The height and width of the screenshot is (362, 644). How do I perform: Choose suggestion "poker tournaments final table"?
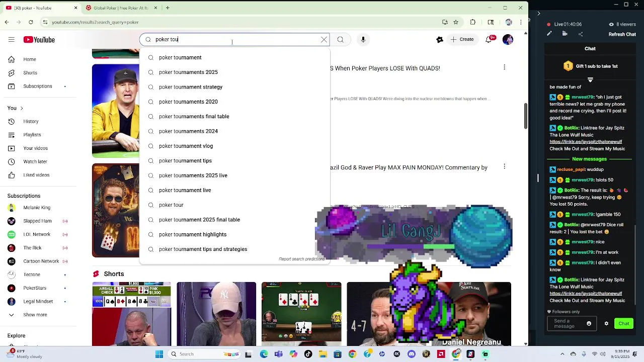(x=234, y=116)
